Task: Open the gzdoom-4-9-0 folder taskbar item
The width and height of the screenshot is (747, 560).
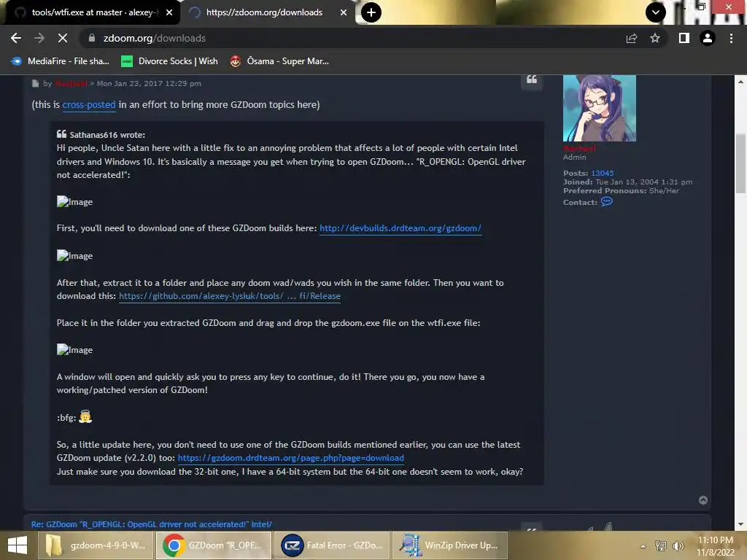Action: point(96,545)
